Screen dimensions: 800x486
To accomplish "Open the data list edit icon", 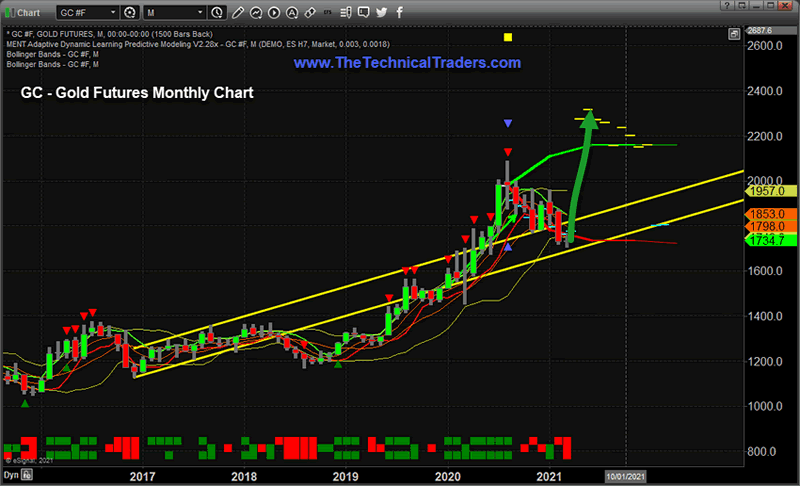I will tap(346, 13).
